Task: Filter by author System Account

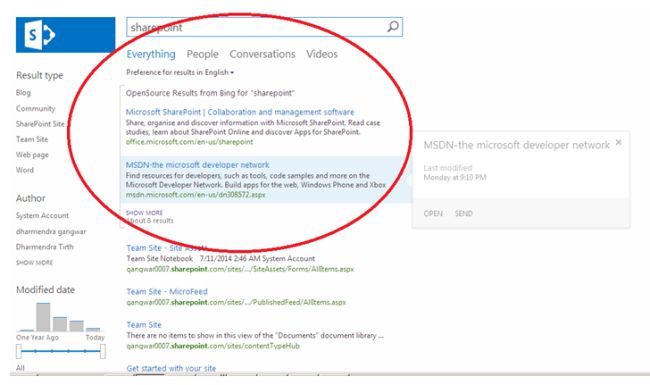Action: pyautogui.click(x=42, y=216)
